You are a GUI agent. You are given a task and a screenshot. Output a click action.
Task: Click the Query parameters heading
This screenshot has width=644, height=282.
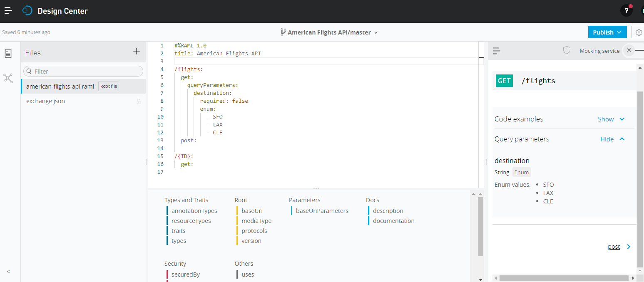click(522, 139)
